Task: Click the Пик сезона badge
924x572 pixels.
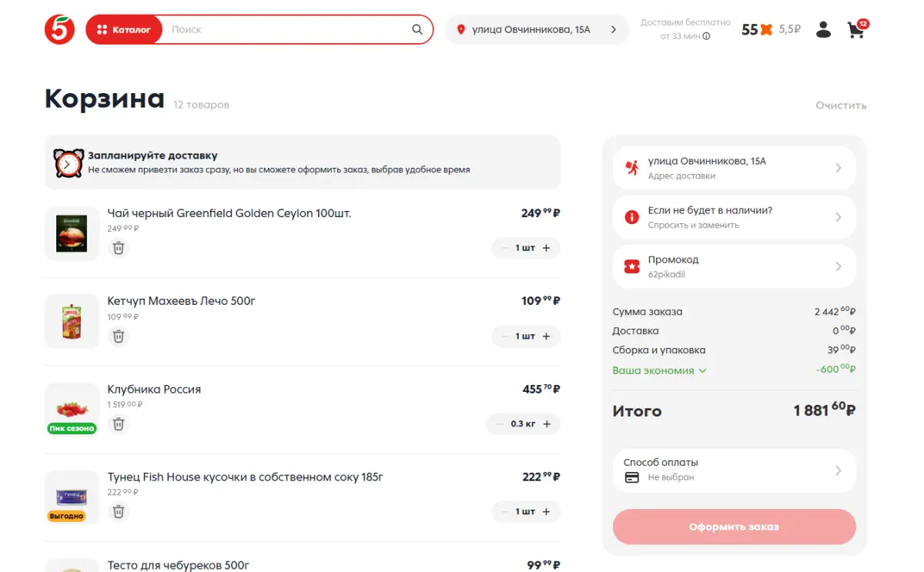Action: pyautogui.click(x=72, y=428)
